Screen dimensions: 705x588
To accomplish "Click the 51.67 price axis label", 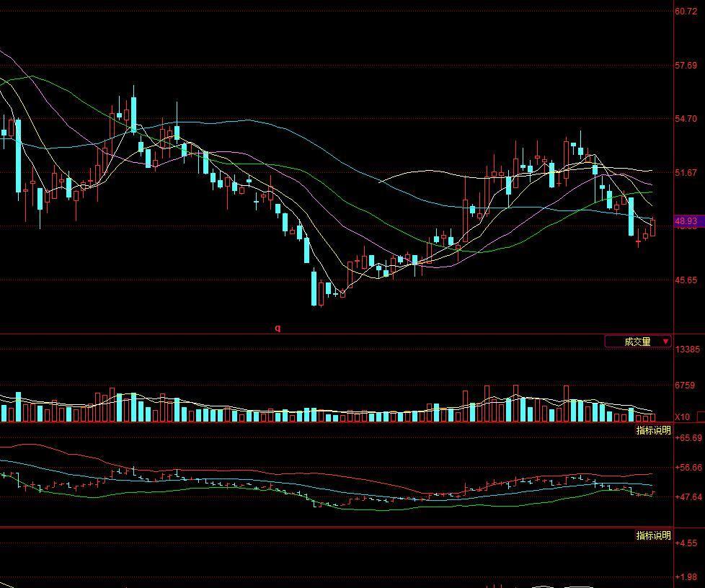I will click(x=686, y=173).
